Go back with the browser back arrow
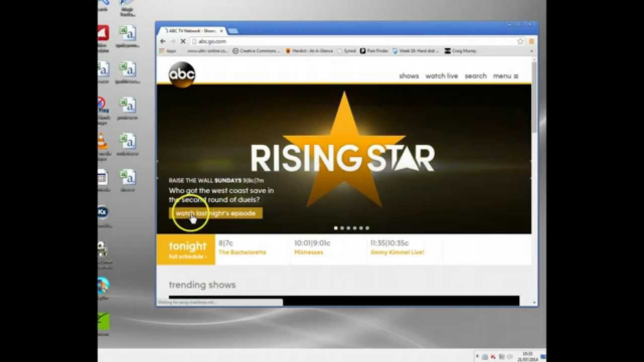The width and height of the screenshot is (644, 362). [163, 41]
